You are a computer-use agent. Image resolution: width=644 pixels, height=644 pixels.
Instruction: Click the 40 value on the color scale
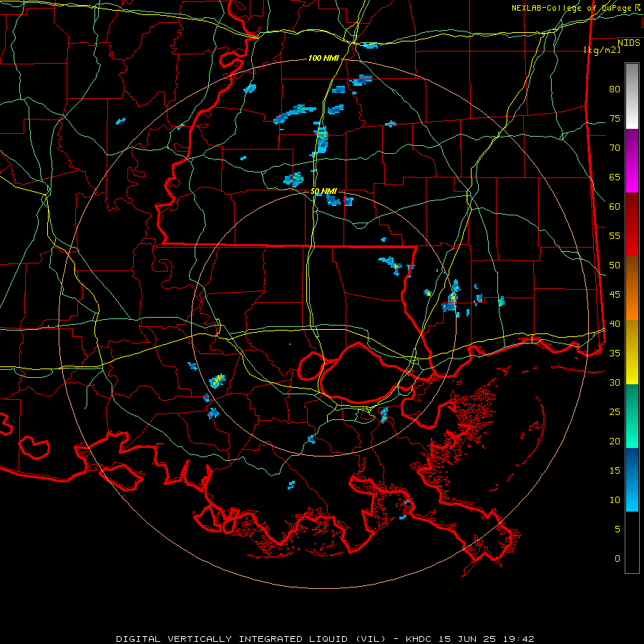(615, 324)
